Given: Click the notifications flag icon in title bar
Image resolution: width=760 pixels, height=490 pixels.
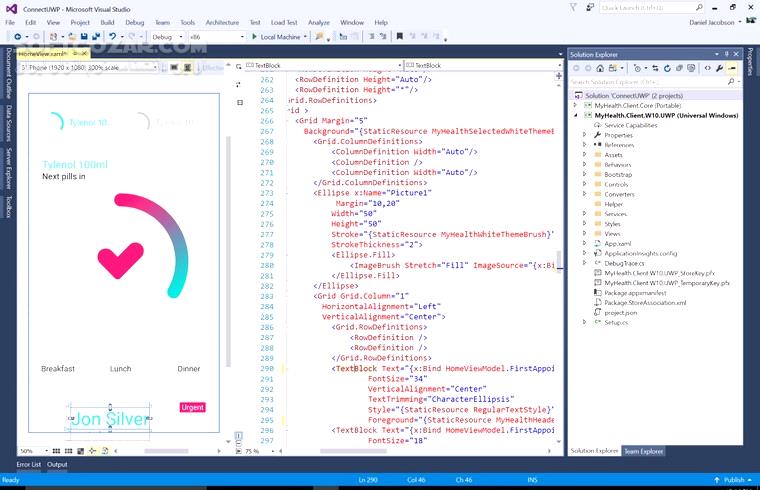Looking at the screenshot, I should pyautogui.click(x=573, y=8).
